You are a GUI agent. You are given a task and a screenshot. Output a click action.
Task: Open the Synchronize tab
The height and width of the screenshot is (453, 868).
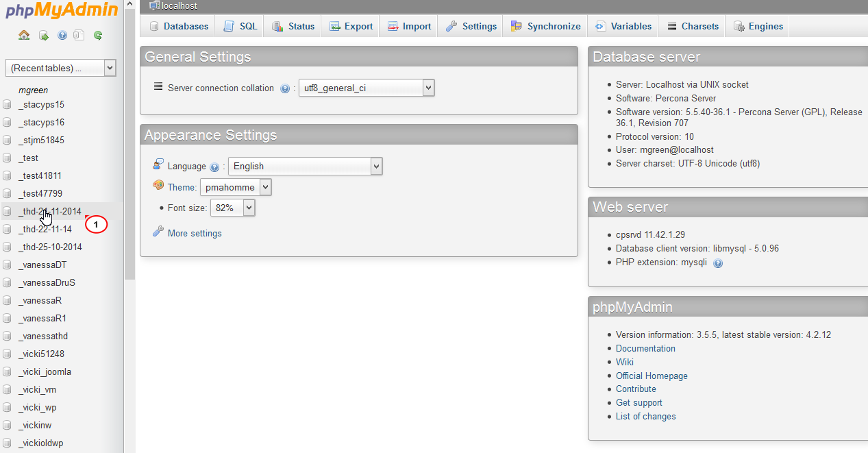[545, 26]
